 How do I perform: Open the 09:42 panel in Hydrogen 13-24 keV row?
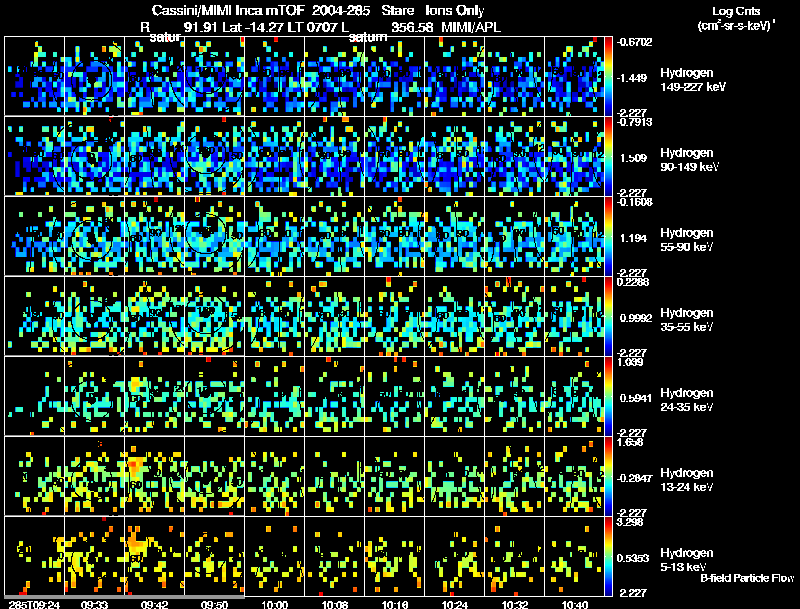point(155,476)
